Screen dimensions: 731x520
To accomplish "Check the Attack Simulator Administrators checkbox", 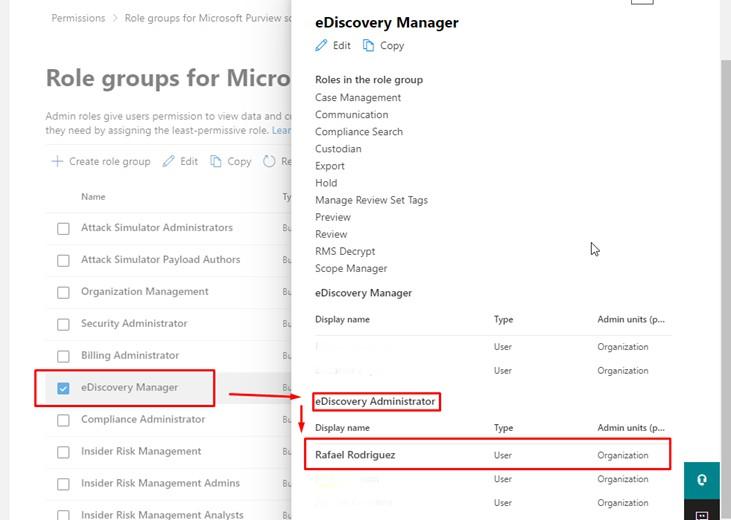I will pyautogui.click(x=63, y=229).
